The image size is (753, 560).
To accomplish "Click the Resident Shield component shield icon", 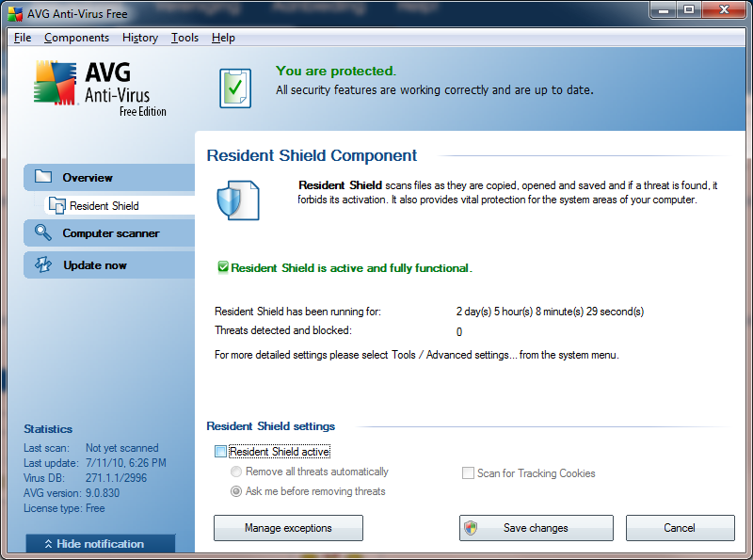I will [238, 200].
